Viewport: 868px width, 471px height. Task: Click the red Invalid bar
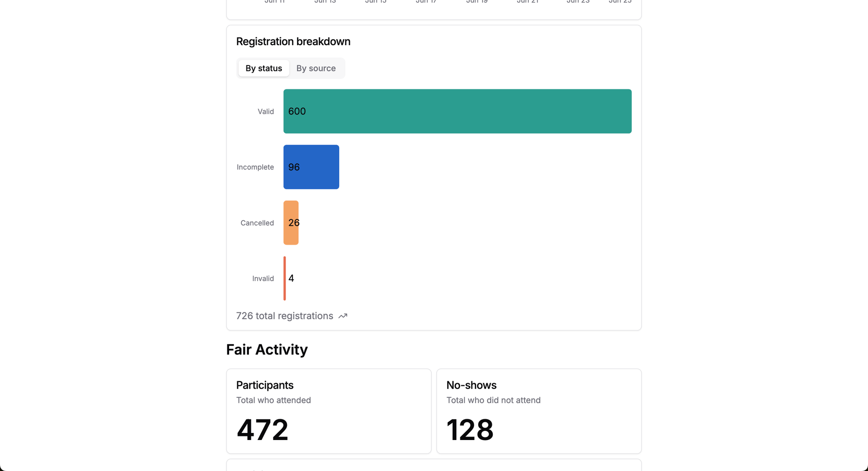pyautogui.click(x=284, y=278)
